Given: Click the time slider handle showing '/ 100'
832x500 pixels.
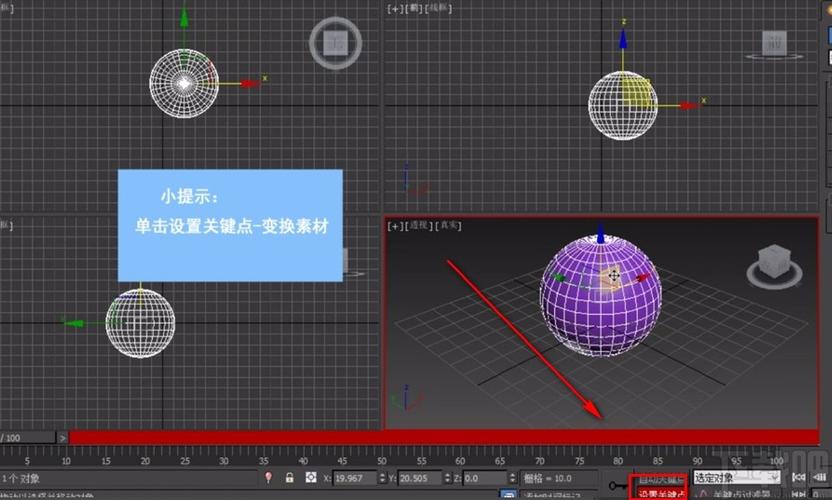Looking at the screenshot, I should [x=28, y=438].
